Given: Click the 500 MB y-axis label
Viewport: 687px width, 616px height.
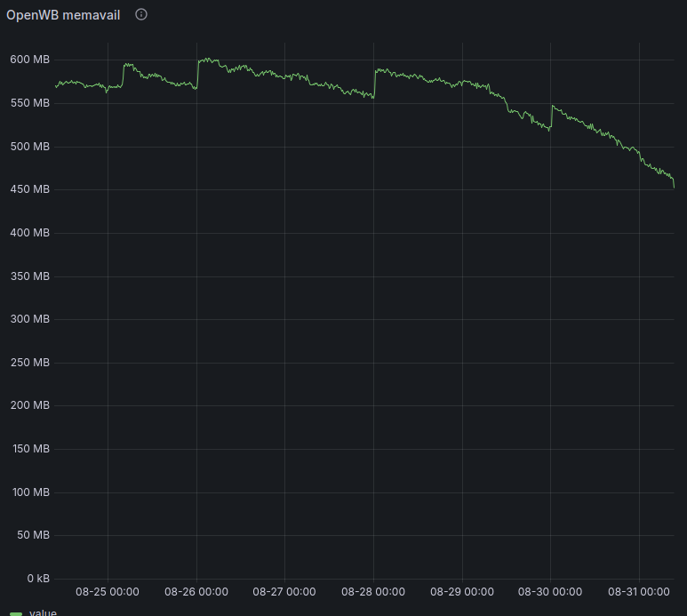Looking at the screenshot, I should pos(30,147).
